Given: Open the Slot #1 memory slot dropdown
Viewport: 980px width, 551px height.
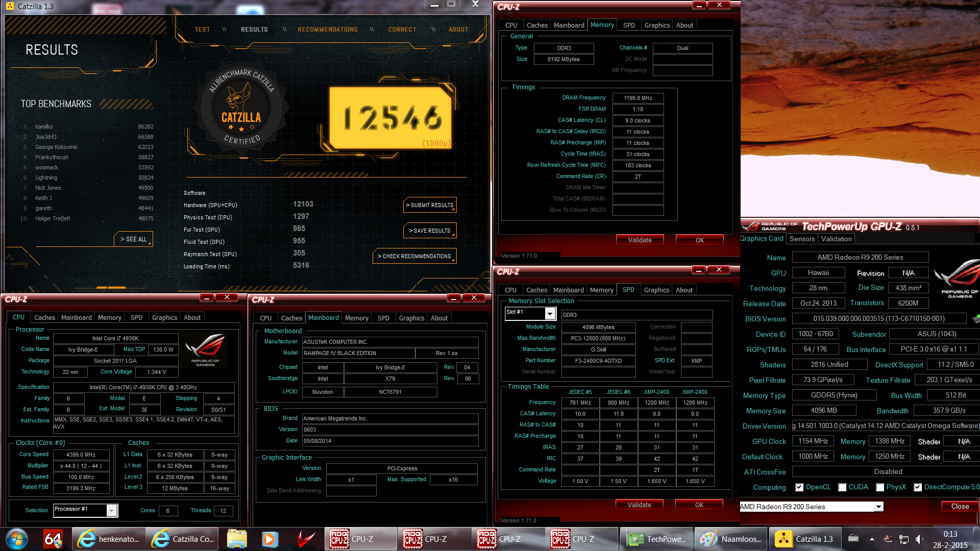Looking at the screenshot, I should [x=550, y=313].
